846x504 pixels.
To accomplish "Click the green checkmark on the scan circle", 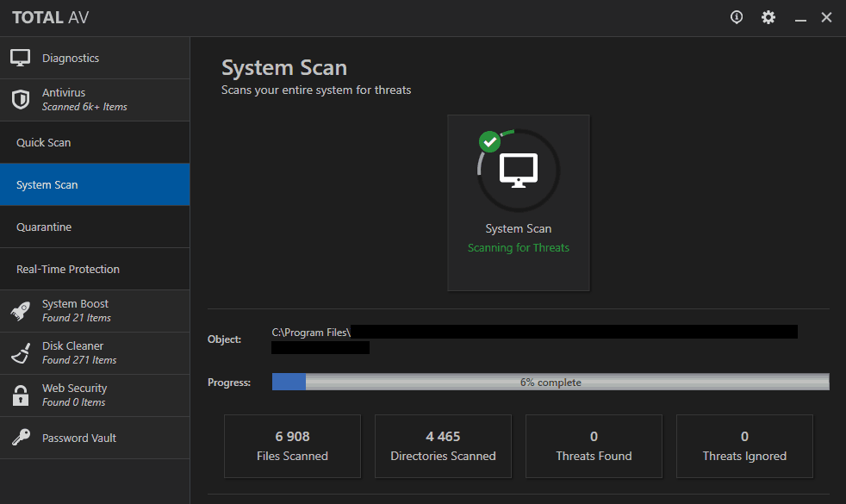I will 490,141.
